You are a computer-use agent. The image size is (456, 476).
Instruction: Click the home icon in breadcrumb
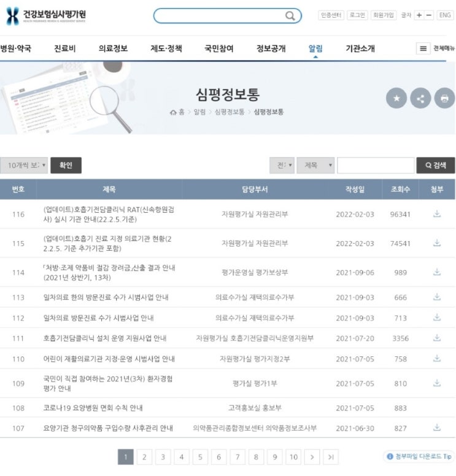coord(173,112)
